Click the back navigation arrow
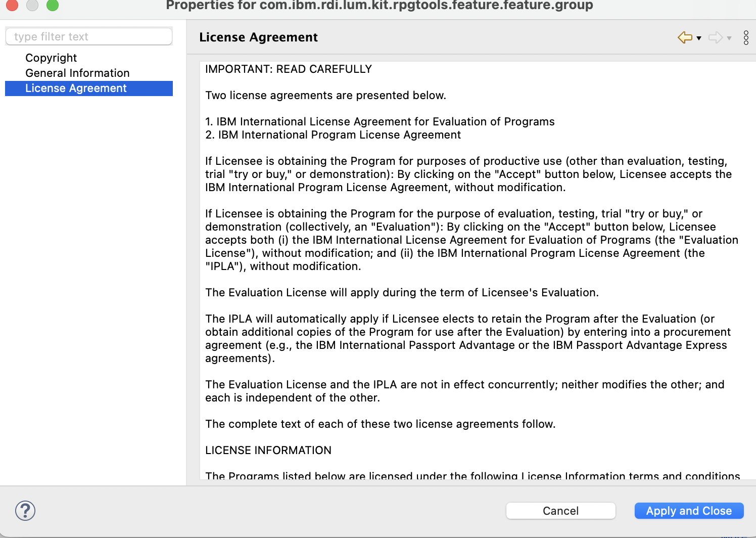This screenshot has width=756, height=538. (x=685, y=37)
